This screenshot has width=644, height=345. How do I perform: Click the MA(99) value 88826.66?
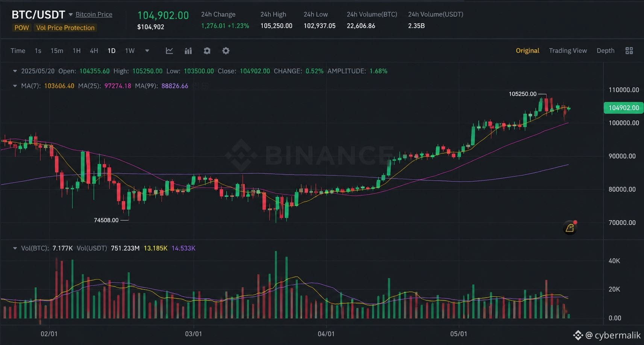tap(175, 86)
